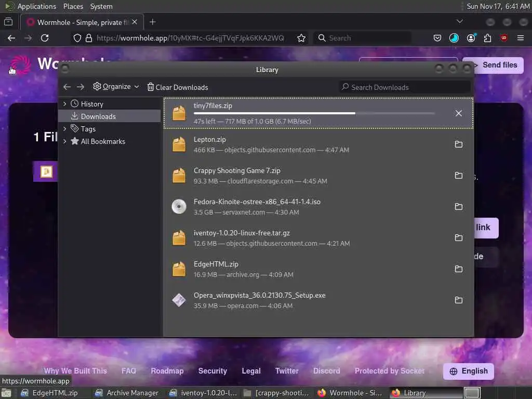Select All Bookmarks in the sidebar
The image size is (532, 399).
[103, 141]
